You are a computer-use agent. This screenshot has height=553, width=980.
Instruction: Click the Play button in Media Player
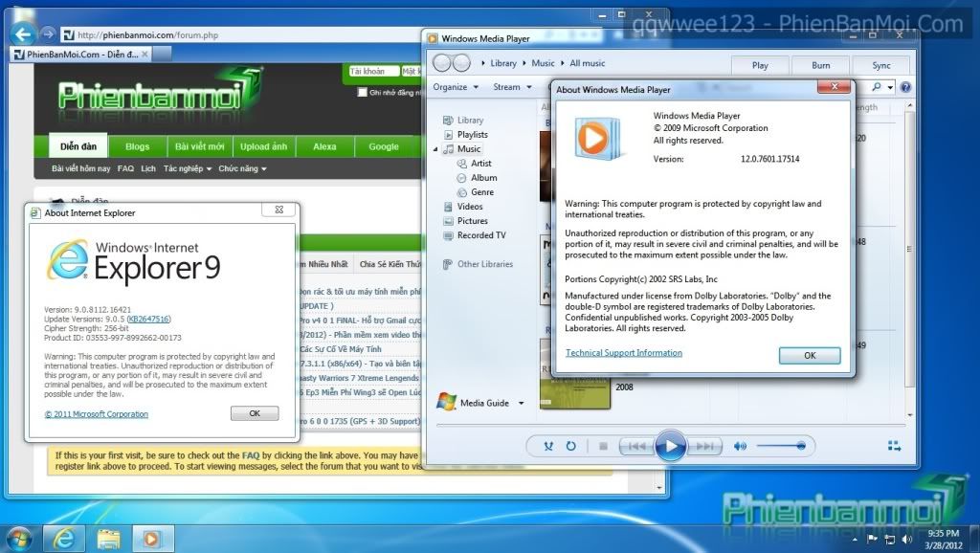click(x=671, y=446)
